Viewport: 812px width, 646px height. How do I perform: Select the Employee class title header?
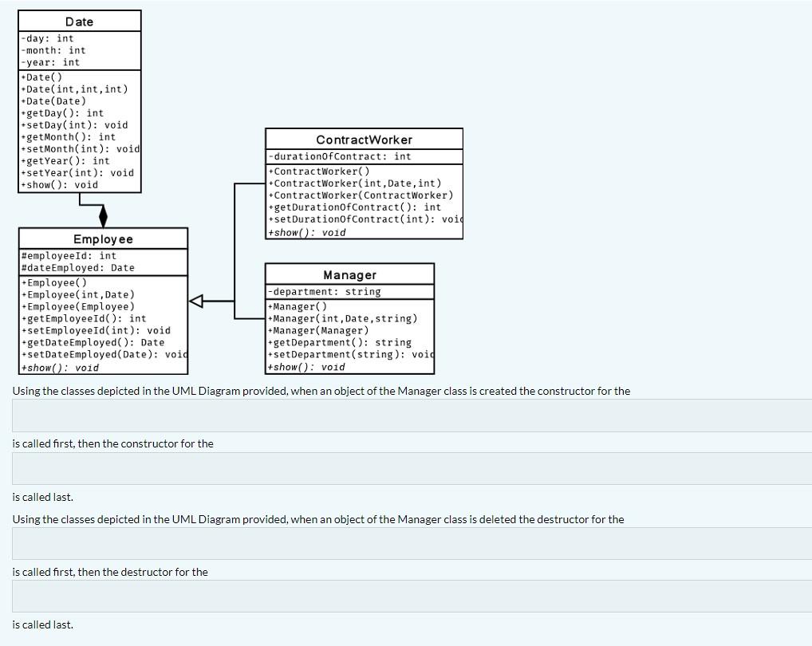coord(102,238)
